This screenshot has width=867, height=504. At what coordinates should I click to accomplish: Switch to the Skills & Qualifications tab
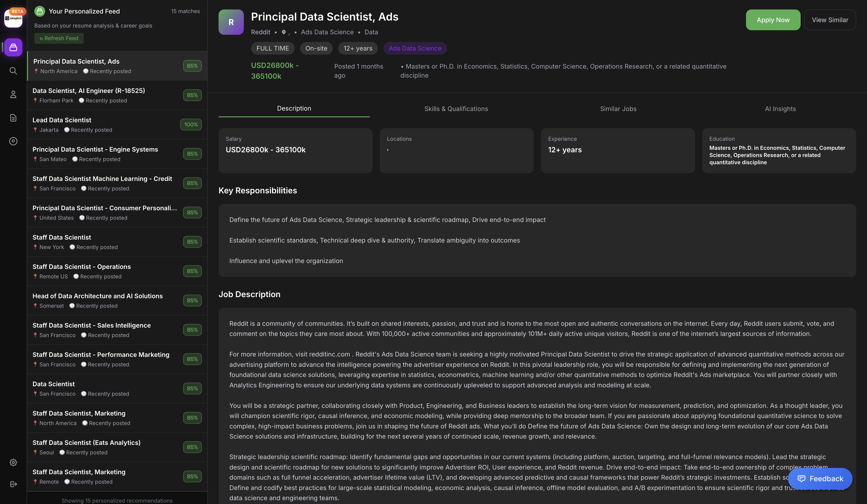456,109
